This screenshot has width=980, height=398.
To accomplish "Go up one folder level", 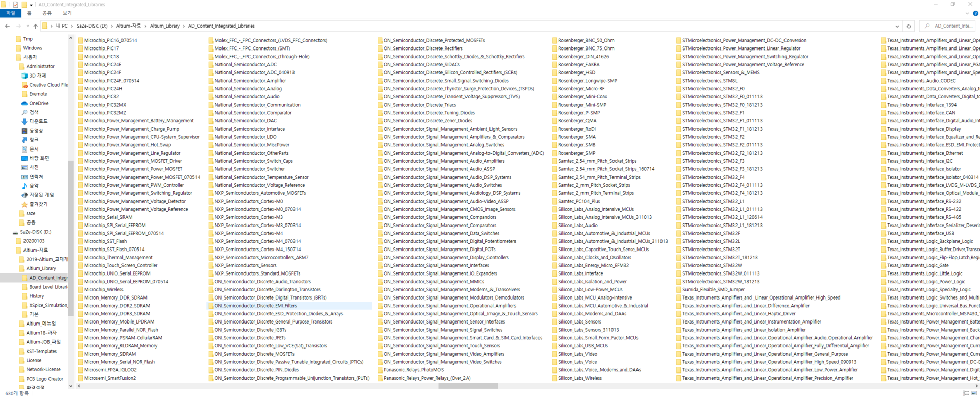I will (35, 26).
